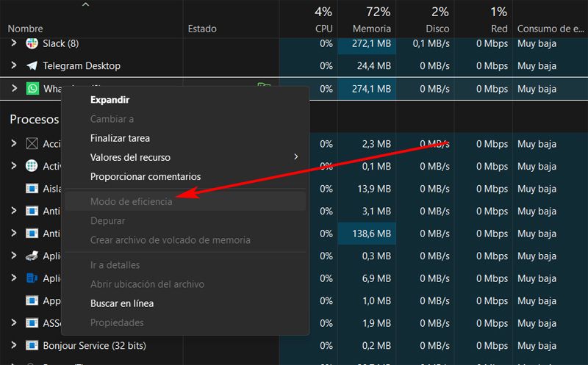
Task: Click the green efficiency leaf icon in WhatsApp row
Action: click(264, 85)
